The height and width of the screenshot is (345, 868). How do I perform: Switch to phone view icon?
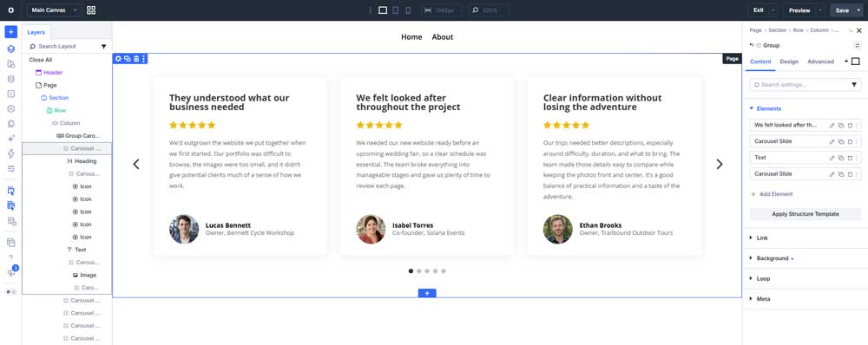click(x=408, y=10)
